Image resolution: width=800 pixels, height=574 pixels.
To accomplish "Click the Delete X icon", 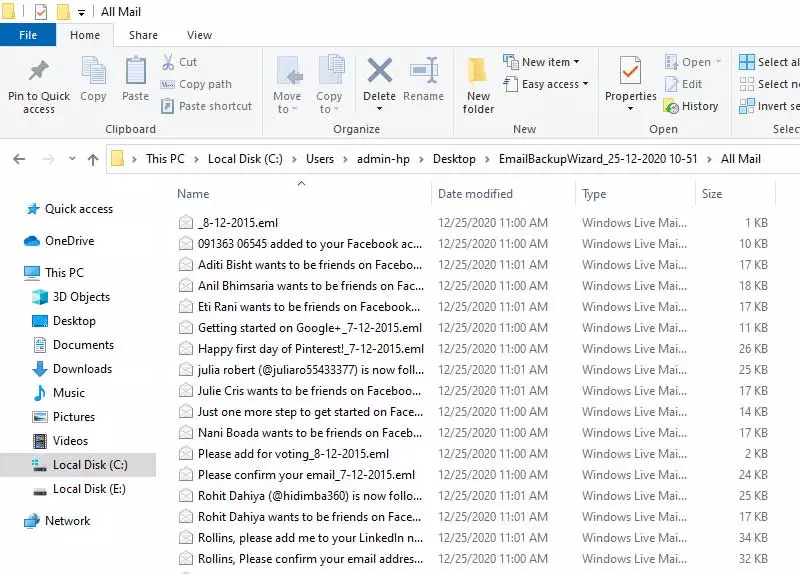I will [380, 71].
